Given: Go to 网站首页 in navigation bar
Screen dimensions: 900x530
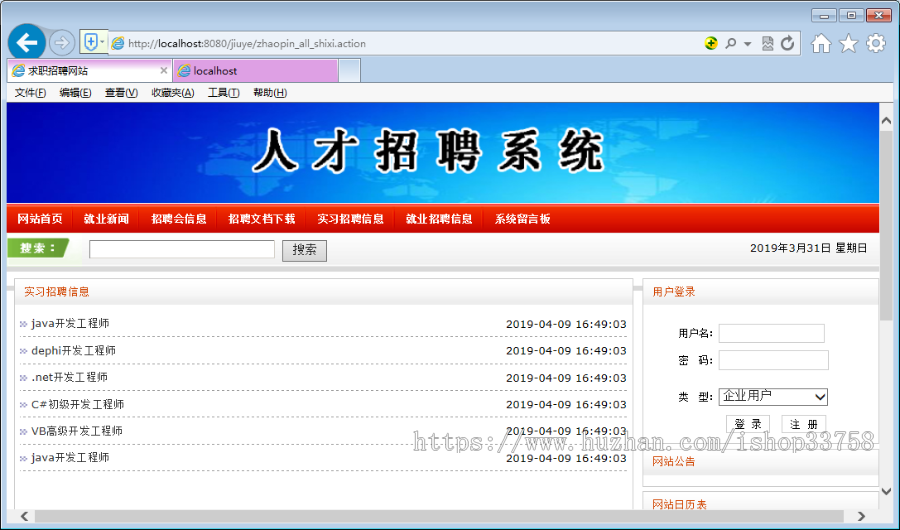Looking at the screenshot, I should (40, 219).
